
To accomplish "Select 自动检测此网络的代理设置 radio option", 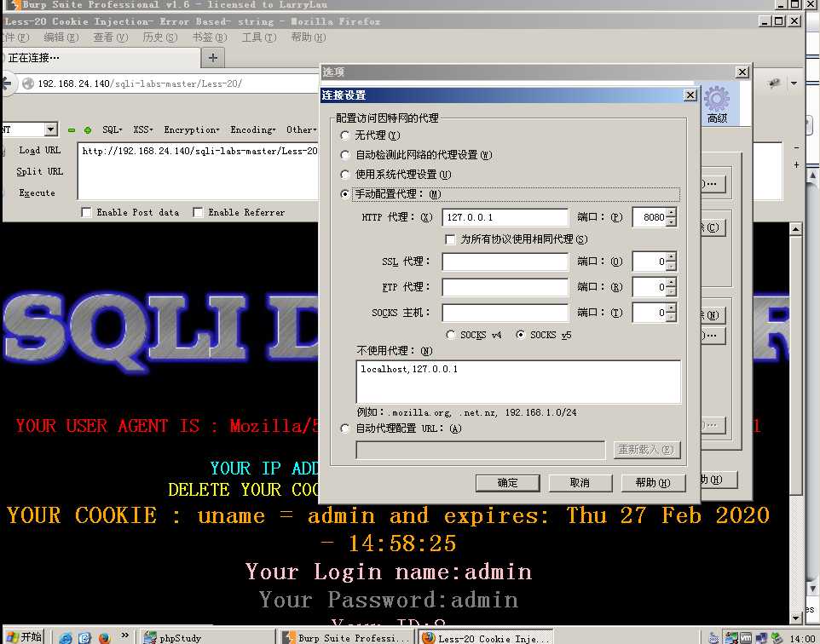I will click(x=344, y=155).
